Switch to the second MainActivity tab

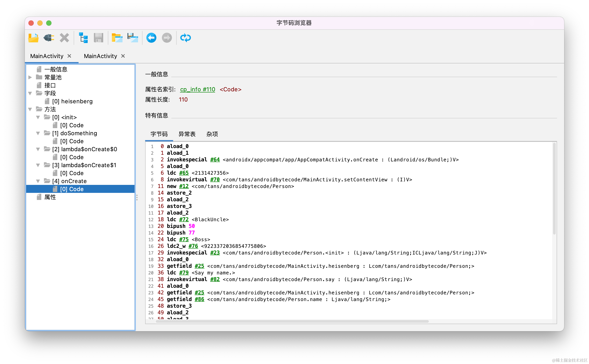pyautogui.click(x=101, y=56)
